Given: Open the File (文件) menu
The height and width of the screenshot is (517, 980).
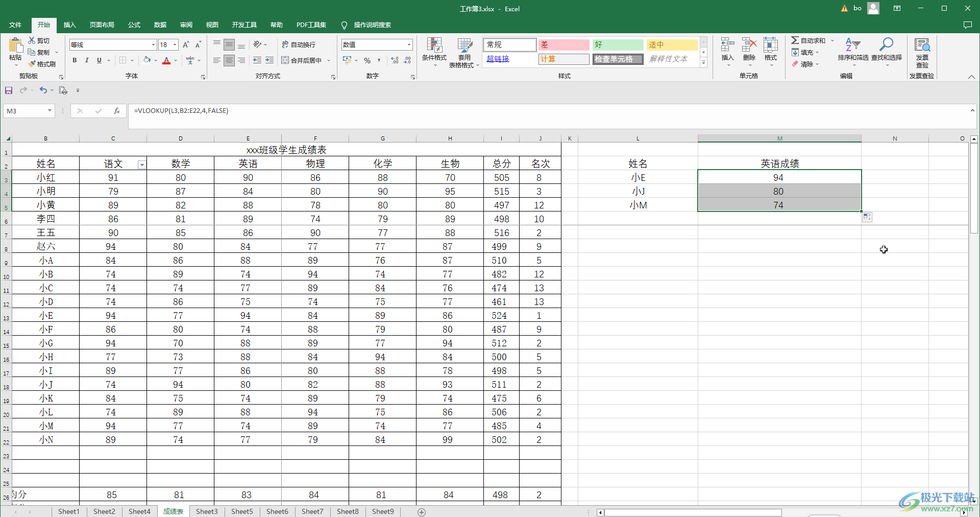Looking at the screenshot, I should click(15, 25).
